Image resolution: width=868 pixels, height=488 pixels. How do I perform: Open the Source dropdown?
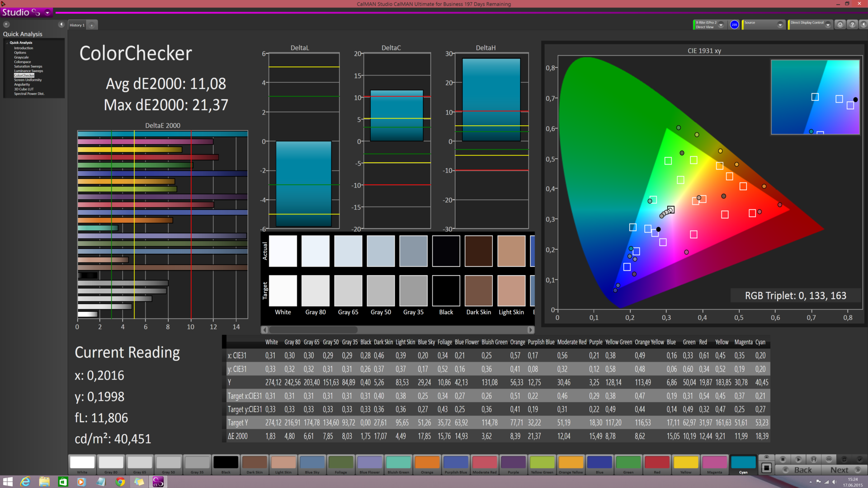[x=780, y=25]
